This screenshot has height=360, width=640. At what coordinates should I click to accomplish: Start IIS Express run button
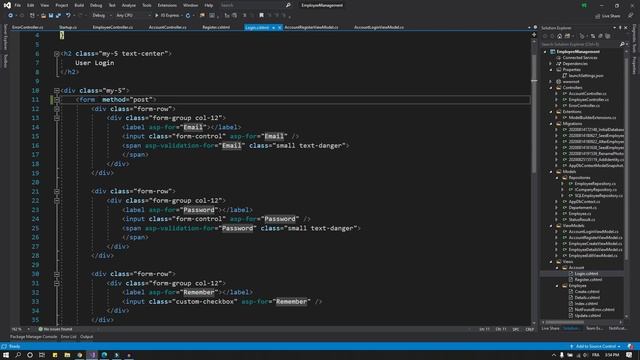167,16
